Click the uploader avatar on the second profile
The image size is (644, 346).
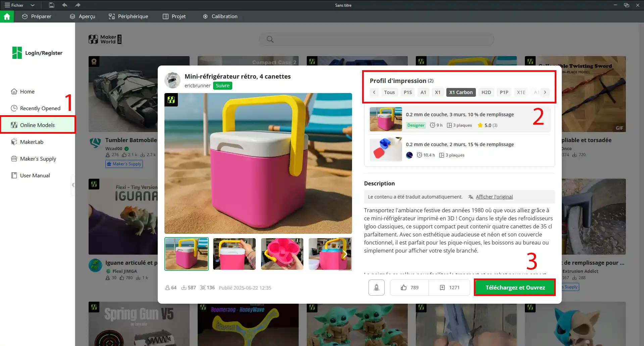(409, 155)
